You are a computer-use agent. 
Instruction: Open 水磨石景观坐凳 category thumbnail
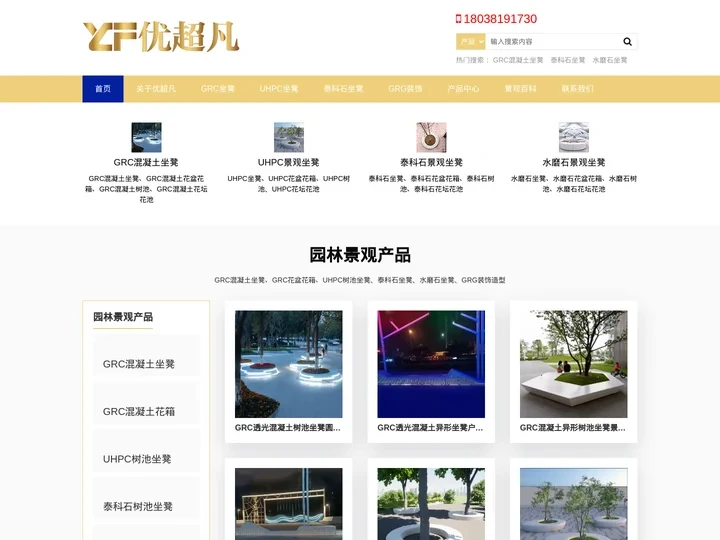click(x=574, y=137)
